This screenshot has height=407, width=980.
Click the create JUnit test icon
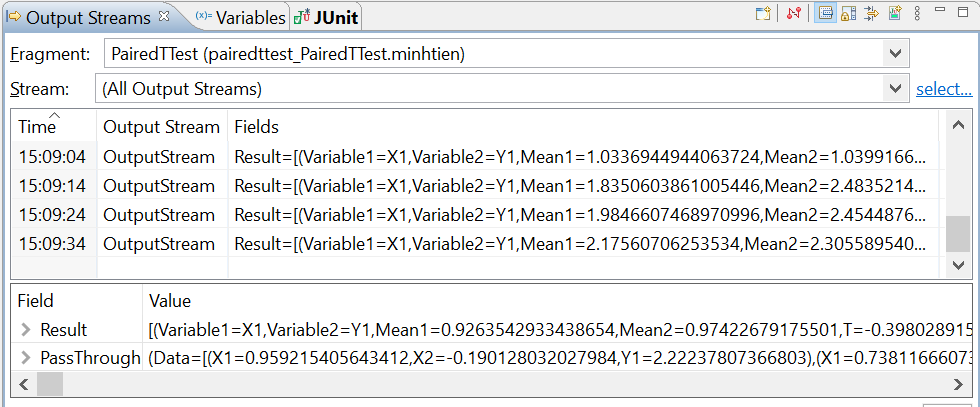pos(895,14)
